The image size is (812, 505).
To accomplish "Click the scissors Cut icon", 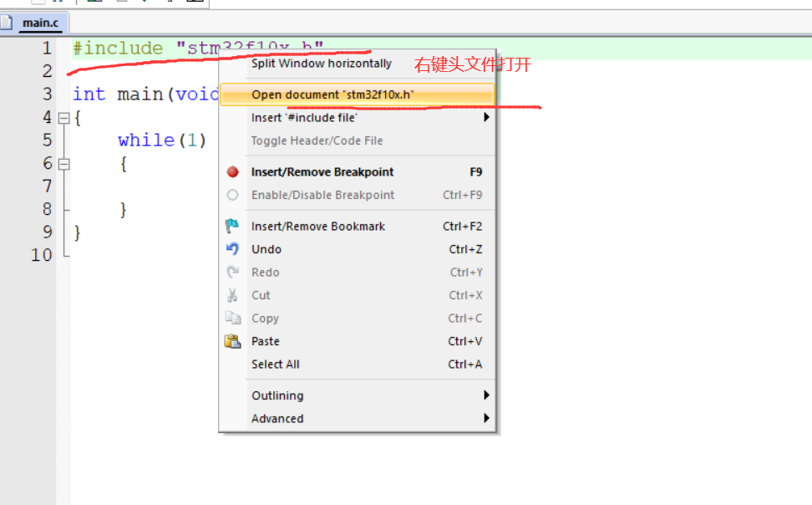I will click(232, 295).
